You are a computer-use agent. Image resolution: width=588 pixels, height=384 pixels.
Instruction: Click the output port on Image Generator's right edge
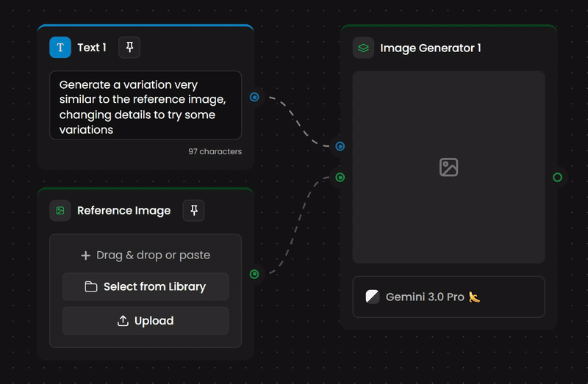click(x=557, y=177)
